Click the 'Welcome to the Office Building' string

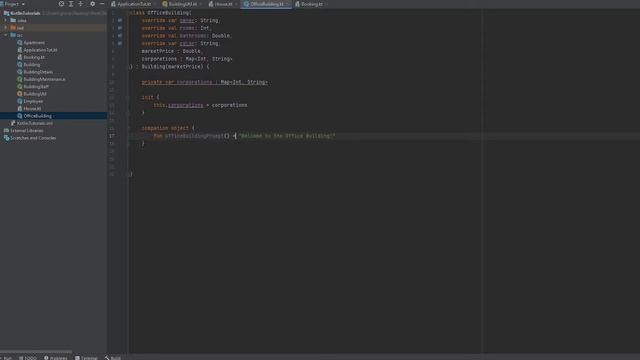point(287,136)
